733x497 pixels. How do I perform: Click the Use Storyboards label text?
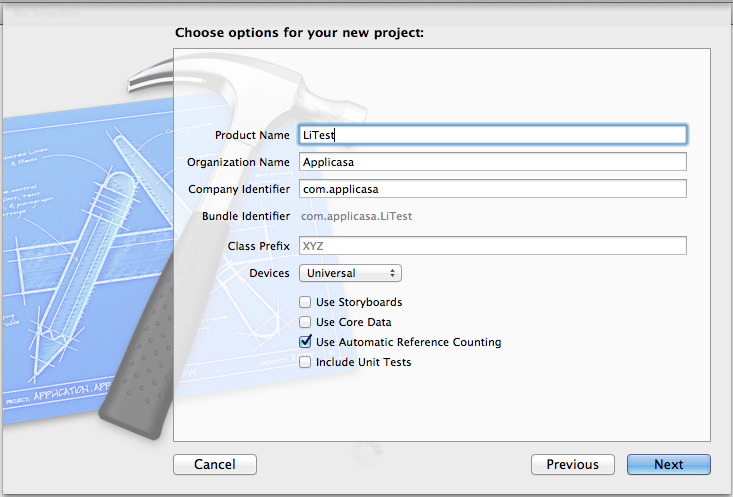tap(359, 302)
